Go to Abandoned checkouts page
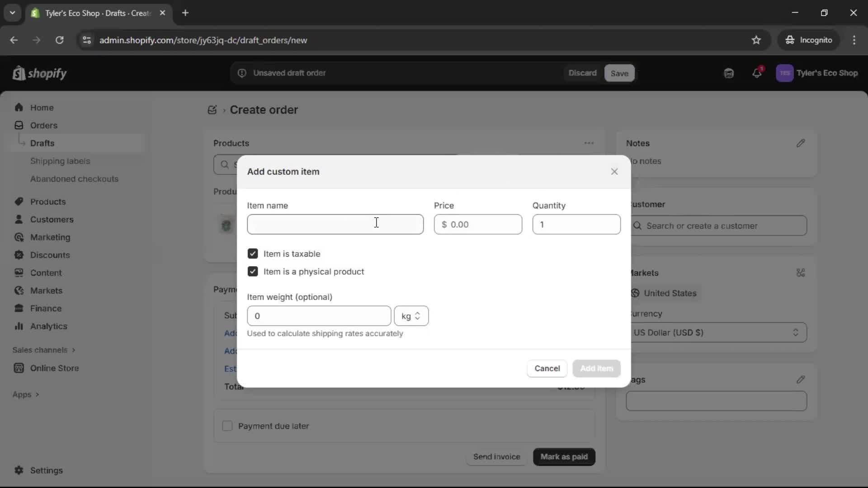The width and height of the screenshot is (868, 488). [x=74, y=179]
